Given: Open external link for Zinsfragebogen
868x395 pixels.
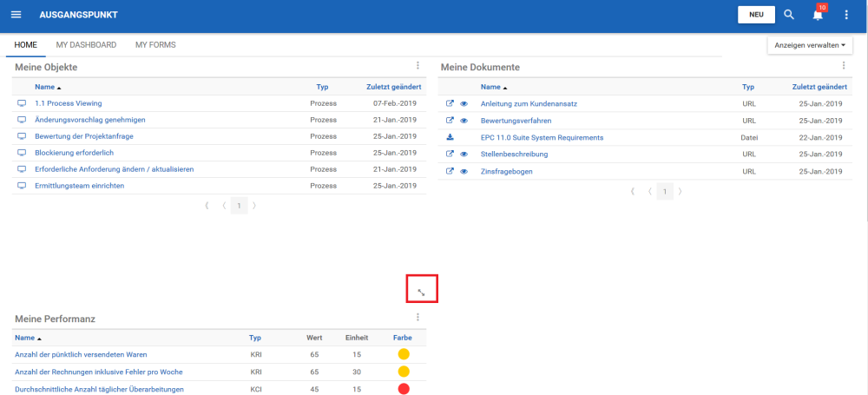Looking at the screenshot, I should pyautogui.click(x=450, y=171).
